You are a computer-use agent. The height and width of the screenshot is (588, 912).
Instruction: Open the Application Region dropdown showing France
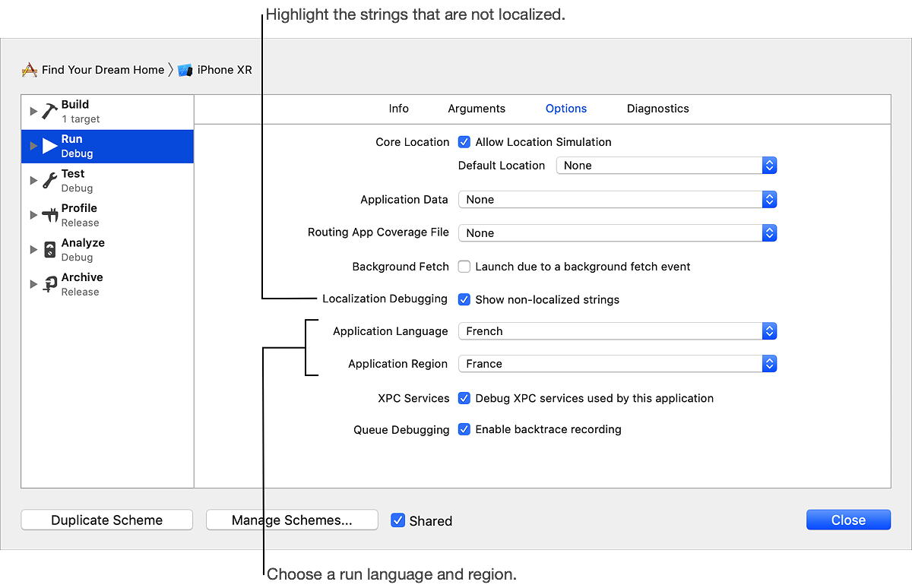(617, 364)
